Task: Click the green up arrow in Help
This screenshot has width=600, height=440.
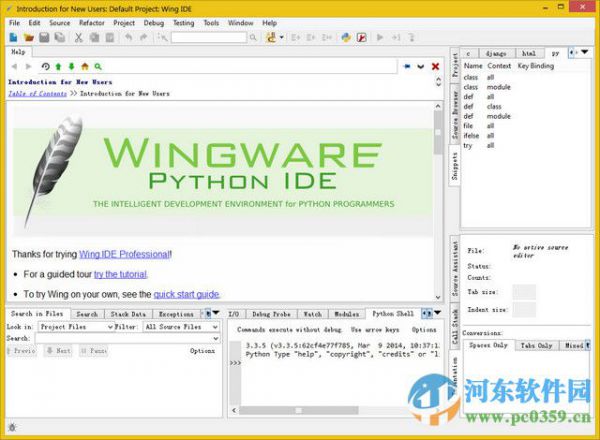Action: point(59,67)
